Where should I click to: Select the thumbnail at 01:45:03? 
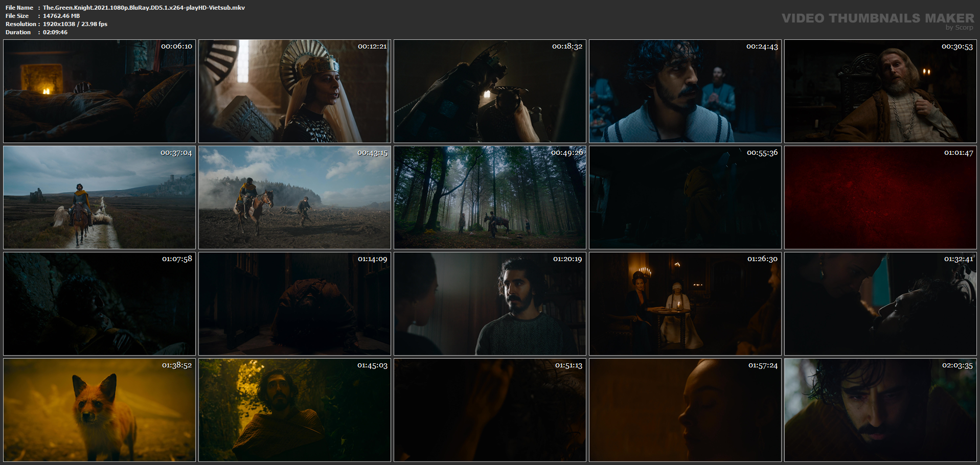click(295, 410)
